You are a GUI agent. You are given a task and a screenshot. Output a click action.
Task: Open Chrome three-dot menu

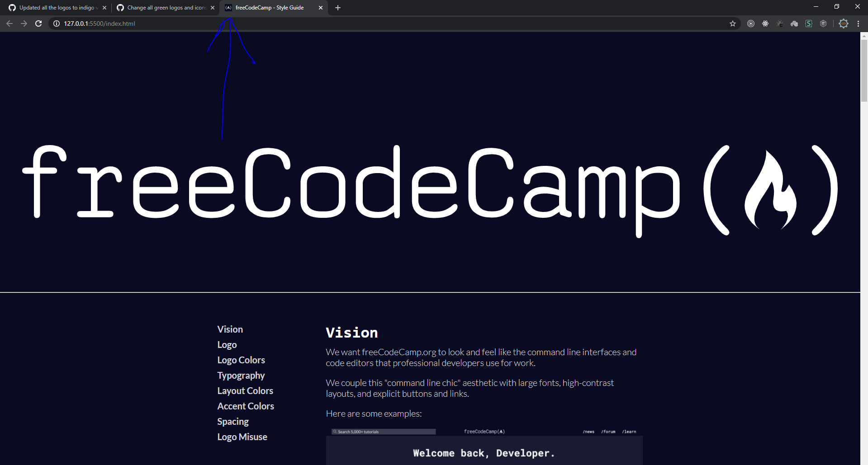point(858,23)
